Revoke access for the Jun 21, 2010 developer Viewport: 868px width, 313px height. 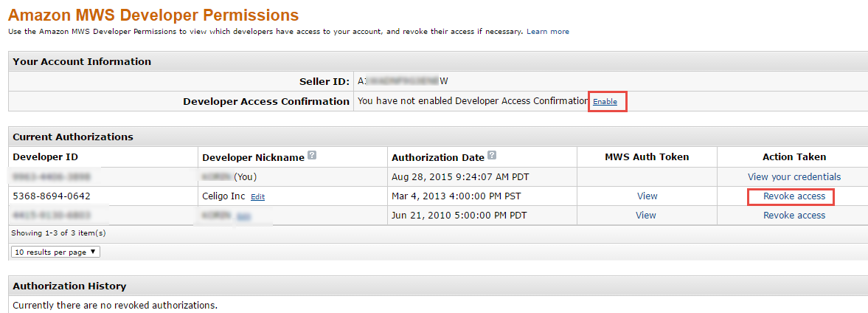pos(794,216)
